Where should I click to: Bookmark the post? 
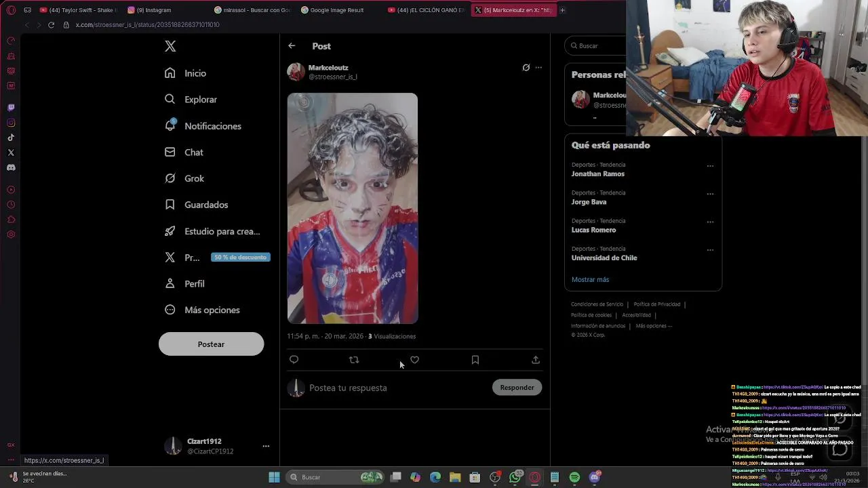coord(475,360)
